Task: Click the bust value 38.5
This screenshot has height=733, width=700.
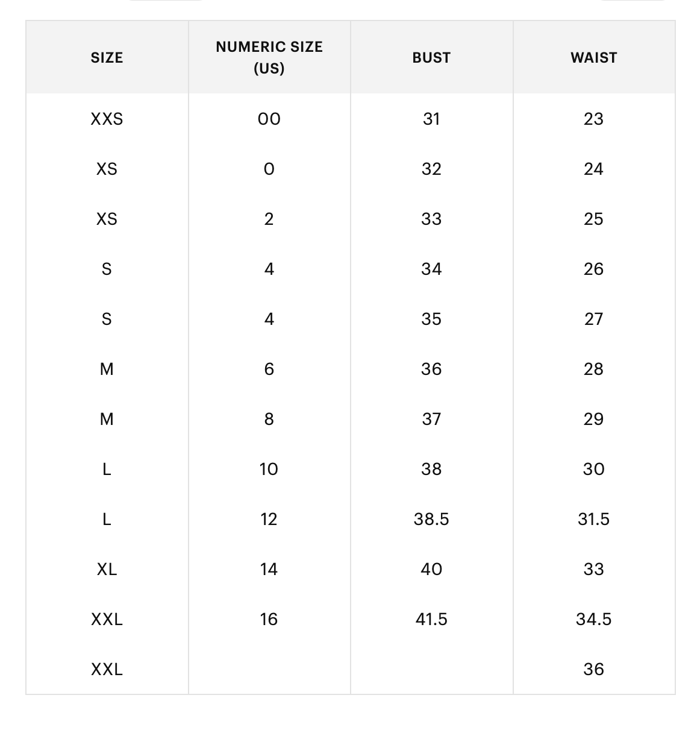Action: coord(431,519)
